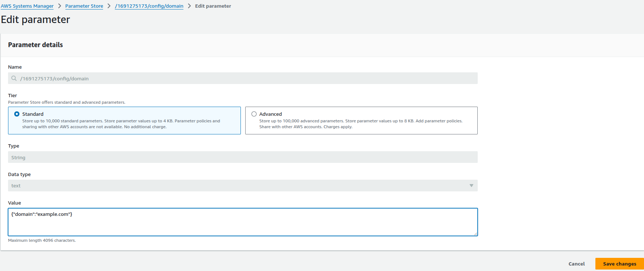The image size is (644, 271).
Task: Select the Standard tier radio button
Action: [x=17, y=114]
